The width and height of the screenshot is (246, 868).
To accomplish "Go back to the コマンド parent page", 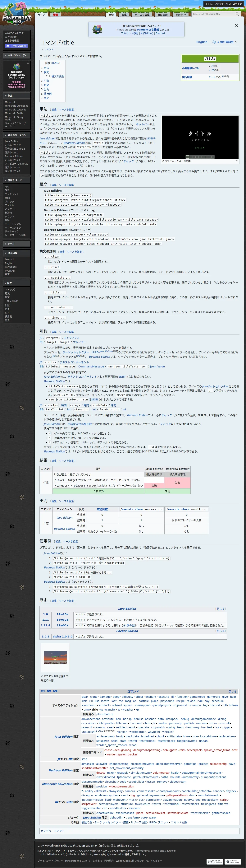I will click(49, 49).
